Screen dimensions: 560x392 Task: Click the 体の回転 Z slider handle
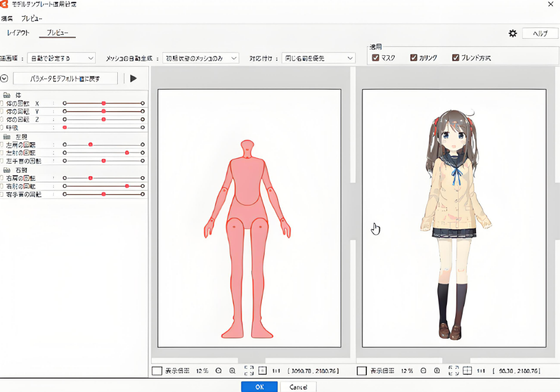coord(104,119)
